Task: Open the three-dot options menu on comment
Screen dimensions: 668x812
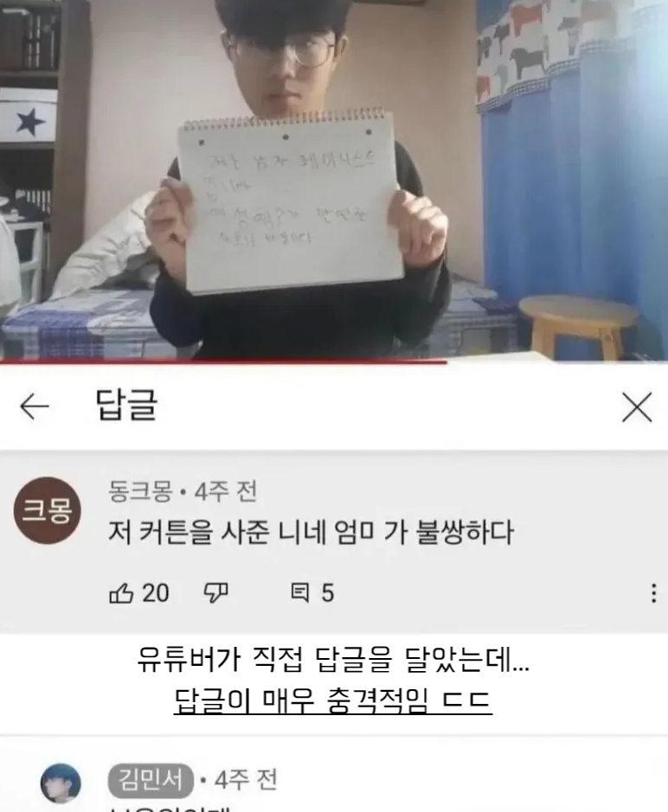Action: [653, 593]
